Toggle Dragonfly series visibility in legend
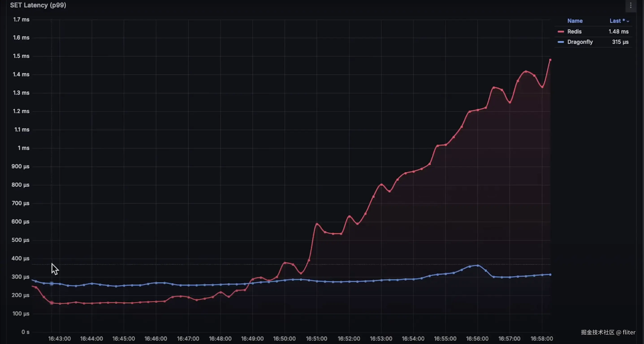The height and width of the screenshot is (344, 644). pyautogui.click(x=580, y=42)
